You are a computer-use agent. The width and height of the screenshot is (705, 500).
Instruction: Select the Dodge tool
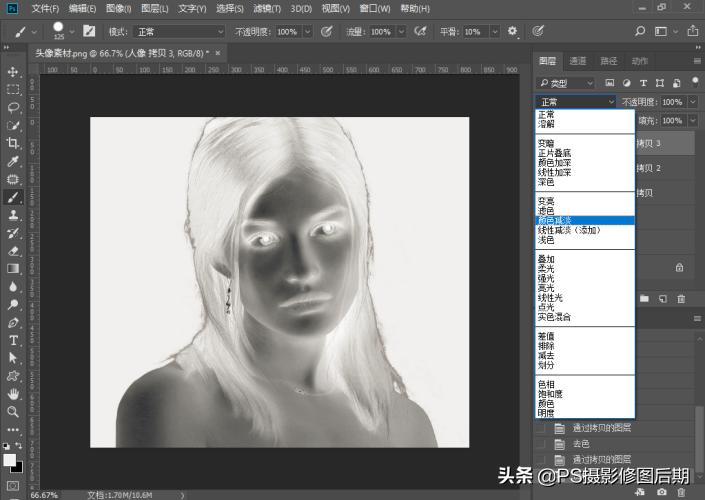coord(13,304)
